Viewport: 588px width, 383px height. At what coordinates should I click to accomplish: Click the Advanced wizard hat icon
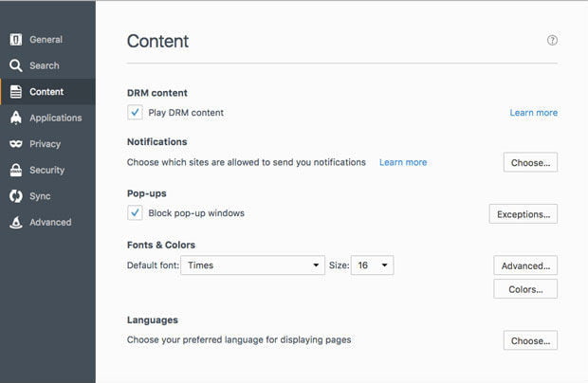tap(15, 222)
